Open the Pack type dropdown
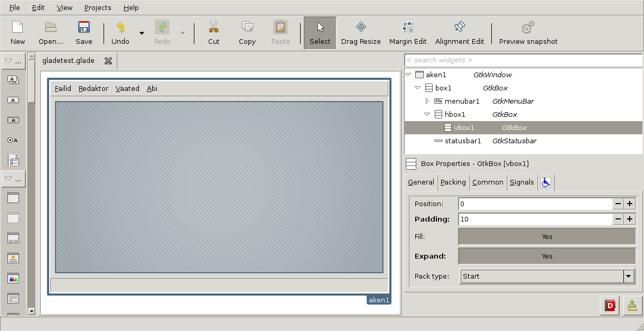This screenshot has height=331, width=644. 628,277
